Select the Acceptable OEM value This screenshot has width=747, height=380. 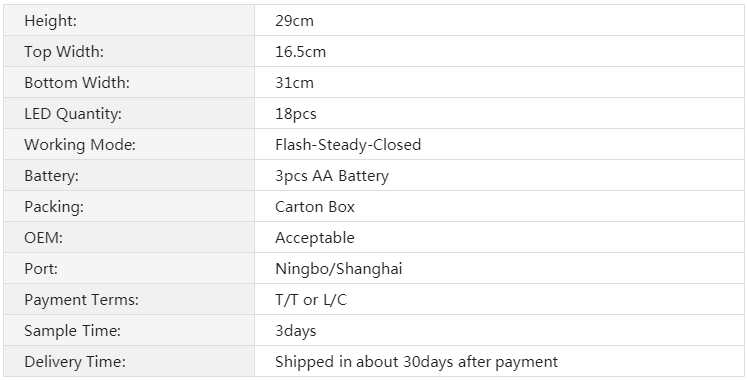click(315, 238)
